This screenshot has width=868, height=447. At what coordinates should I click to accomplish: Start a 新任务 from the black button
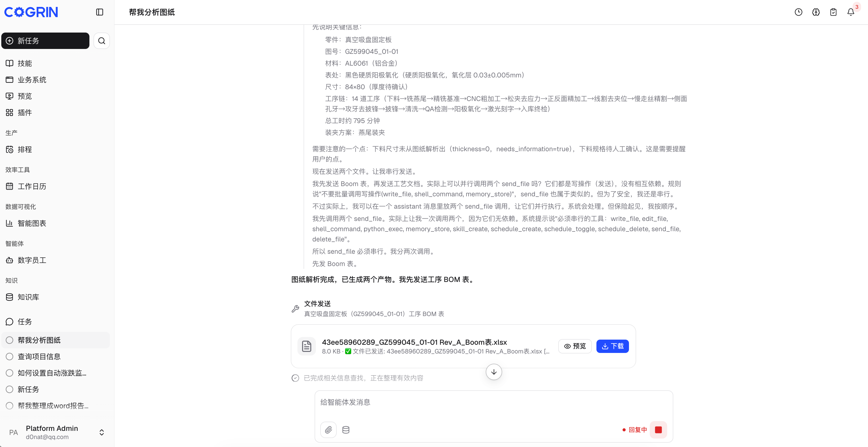(x=45, y=41)
